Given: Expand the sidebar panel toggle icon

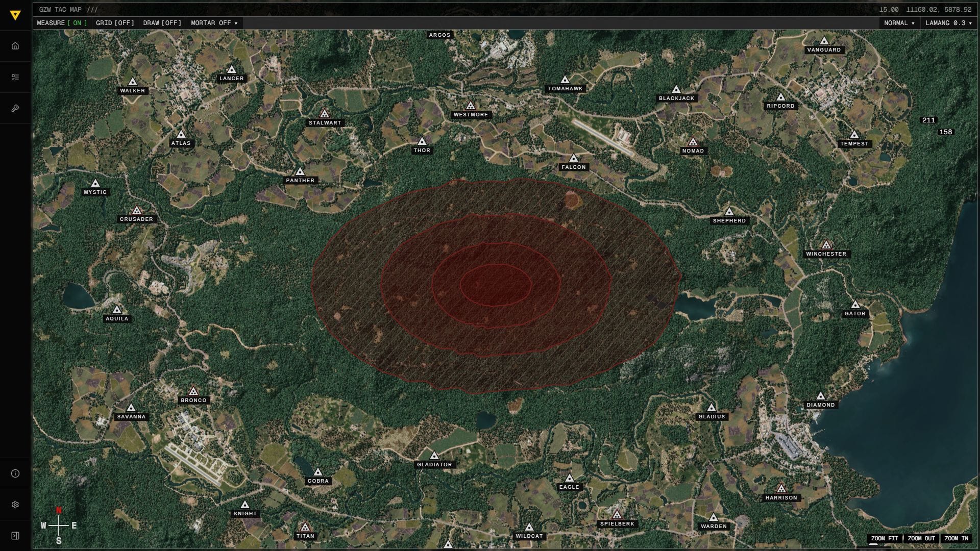Looking at the screenshot, I should (x=15, y=536).
